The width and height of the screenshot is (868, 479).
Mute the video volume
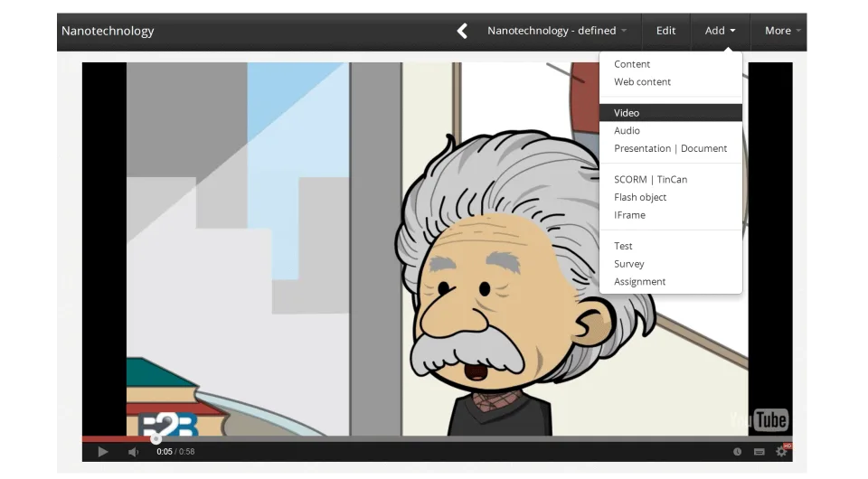click(133, 452)
